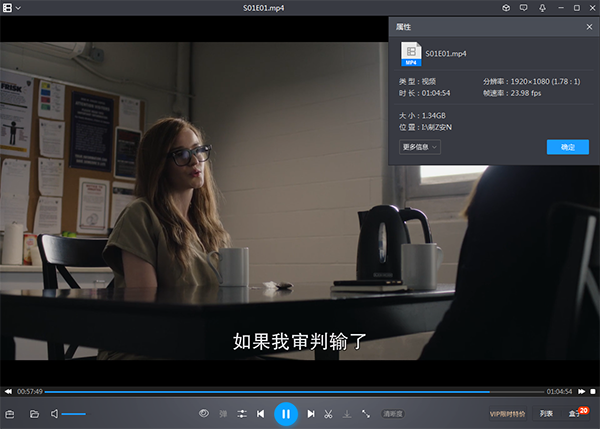Open the 盒子 box with badge 20
This screenshot has height=429, width=600.
(x=577, y=414)
